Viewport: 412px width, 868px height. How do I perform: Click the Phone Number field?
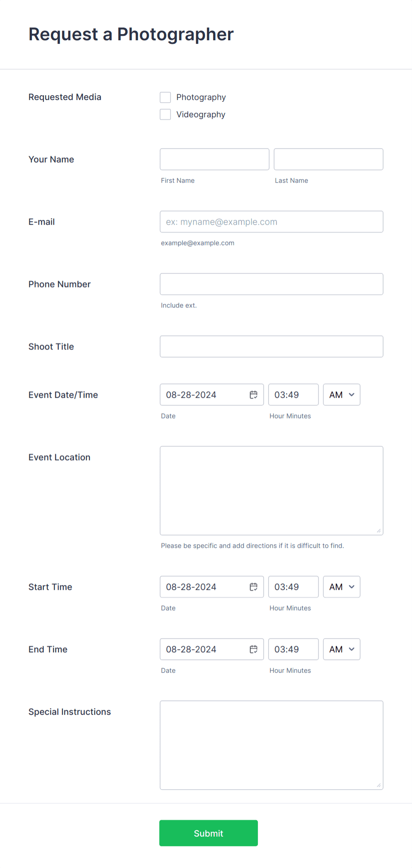(271, 284)
